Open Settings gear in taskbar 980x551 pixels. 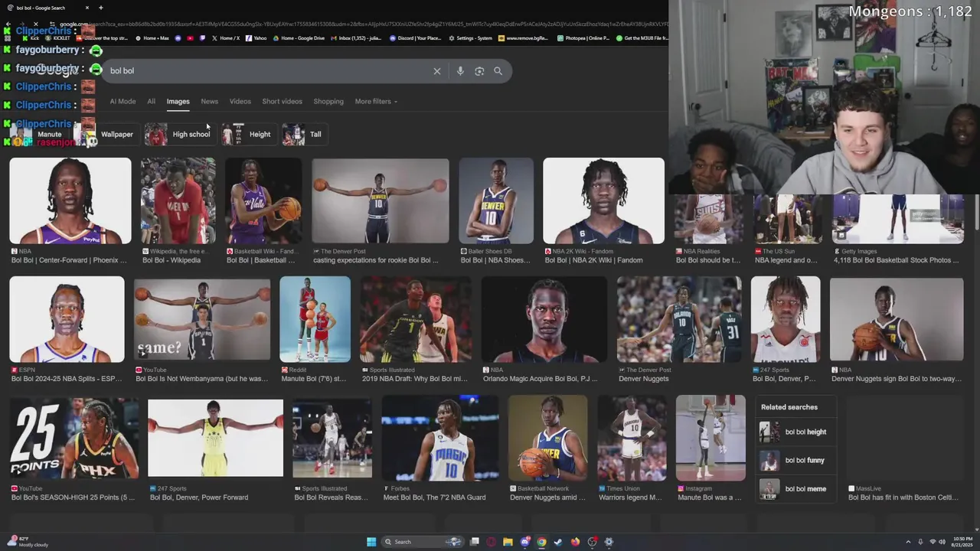pyautogui.click(x=609, y=542)
